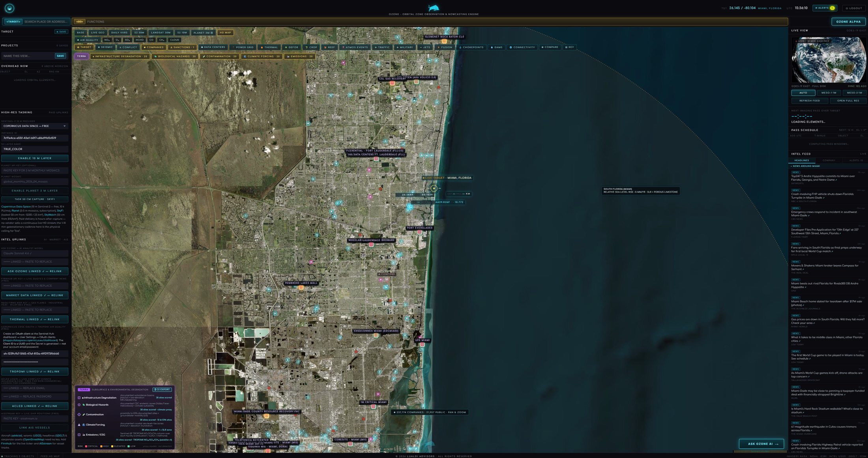Switch basemap to Live Geo
Screen dimensions: 868x458
point(97,33)
